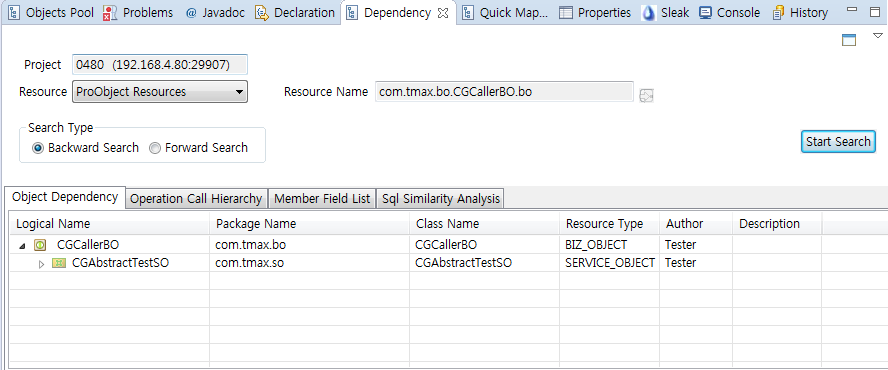888x370 pixels.
Task: Click the view layout toolbar icon
Action: pyautogui.click(x=848, y=40)
